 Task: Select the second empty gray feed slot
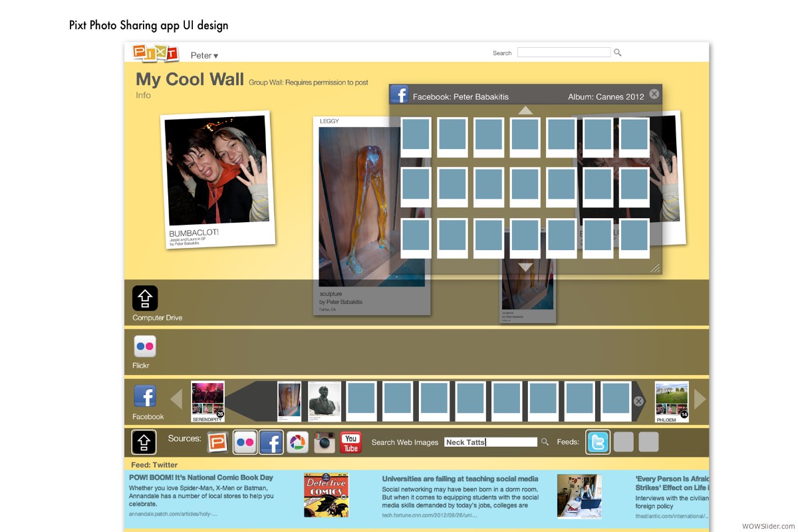pyautogui.click(x=648, y=442)
